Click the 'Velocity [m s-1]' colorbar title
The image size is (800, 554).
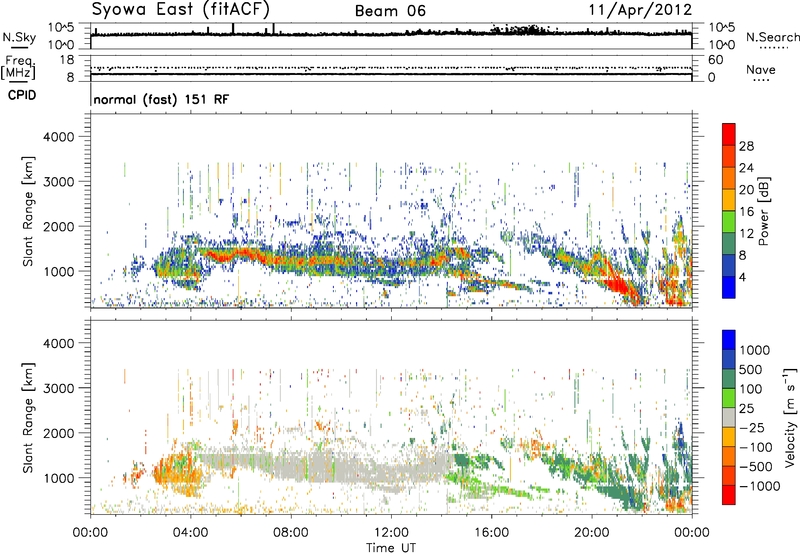[790, 417]
